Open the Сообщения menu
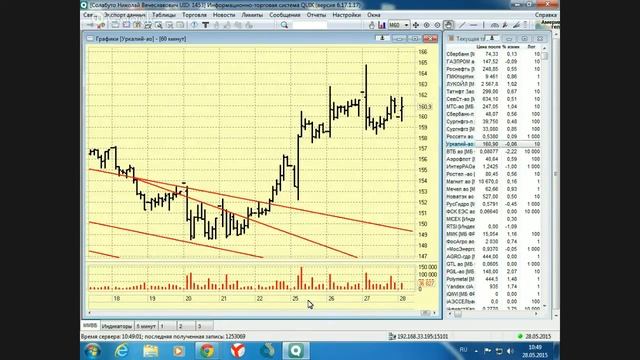640x360 pixels. (284, 15)
